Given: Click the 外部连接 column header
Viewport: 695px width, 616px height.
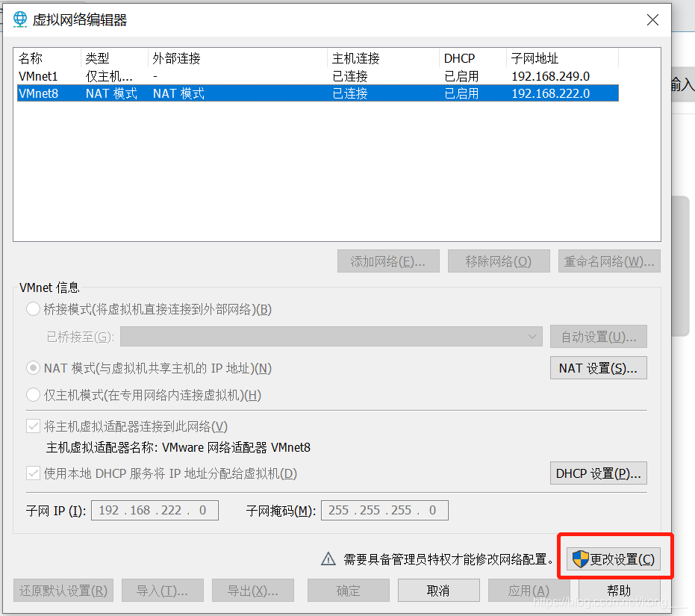Looking at the screenshot, I should tap(237, 58).
